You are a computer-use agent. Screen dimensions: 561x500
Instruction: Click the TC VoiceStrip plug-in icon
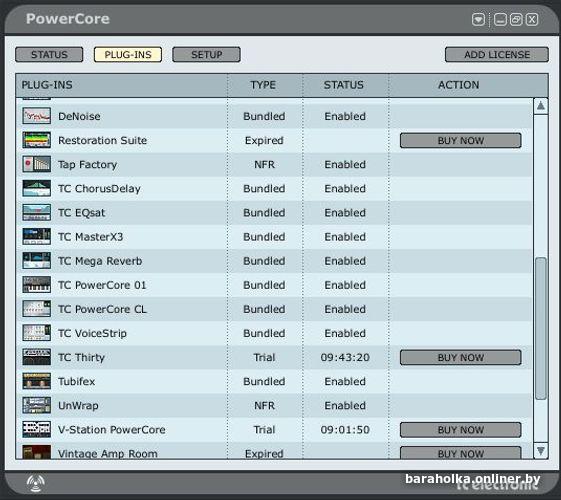[36, 333]
